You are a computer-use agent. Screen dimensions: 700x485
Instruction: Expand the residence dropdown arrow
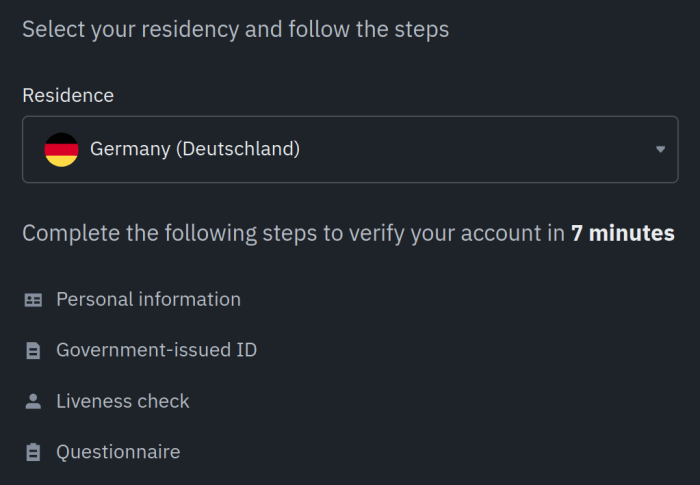pos(660,150)
